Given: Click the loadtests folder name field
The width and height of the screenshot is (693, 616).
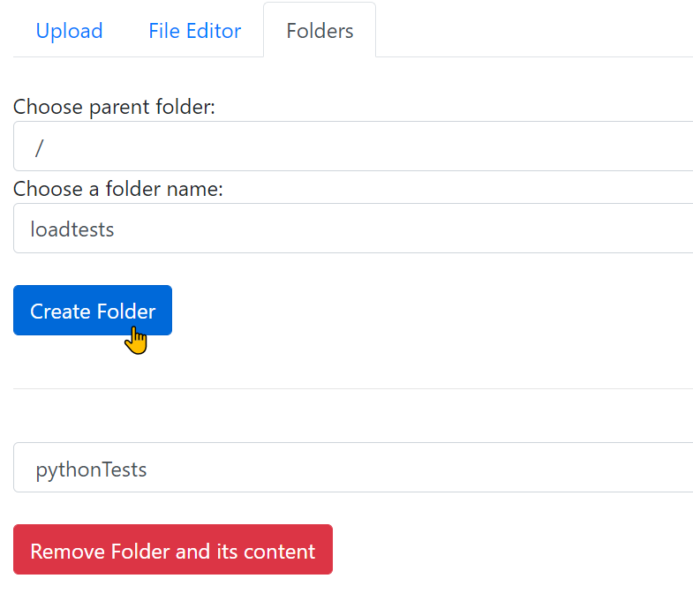Looking at the screenshot, I should (353, 229).
